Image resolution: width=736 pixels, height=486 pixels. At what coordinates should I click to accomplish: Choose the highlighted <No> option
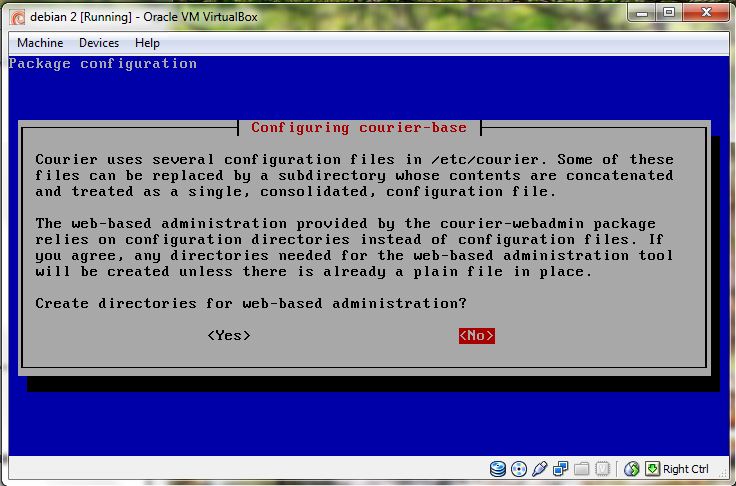click(477, 336)
